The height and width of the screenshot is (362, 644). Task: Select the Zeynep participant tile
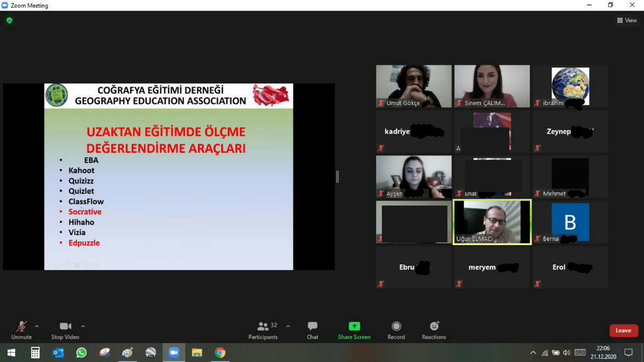point(570,131)
